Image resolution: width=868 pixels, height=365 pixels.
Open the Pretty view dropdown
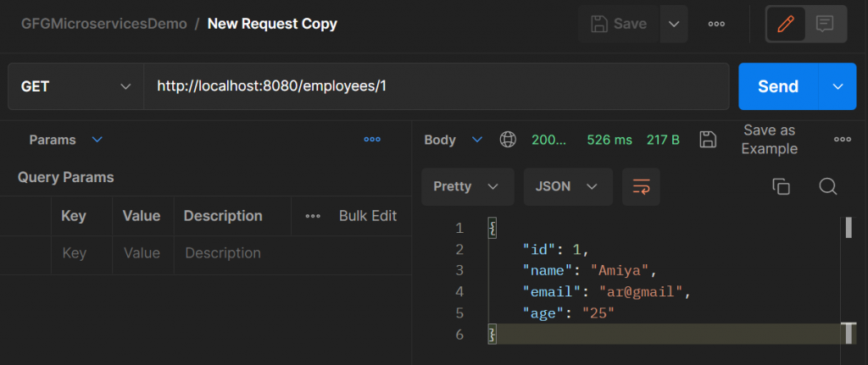tap(466, 186)
